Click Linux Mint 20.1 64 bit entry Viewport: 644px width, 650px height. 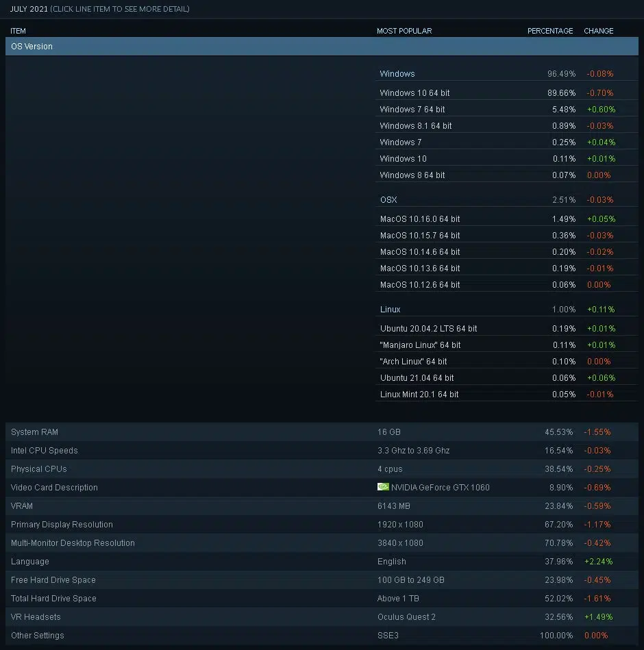pos(507,395)
